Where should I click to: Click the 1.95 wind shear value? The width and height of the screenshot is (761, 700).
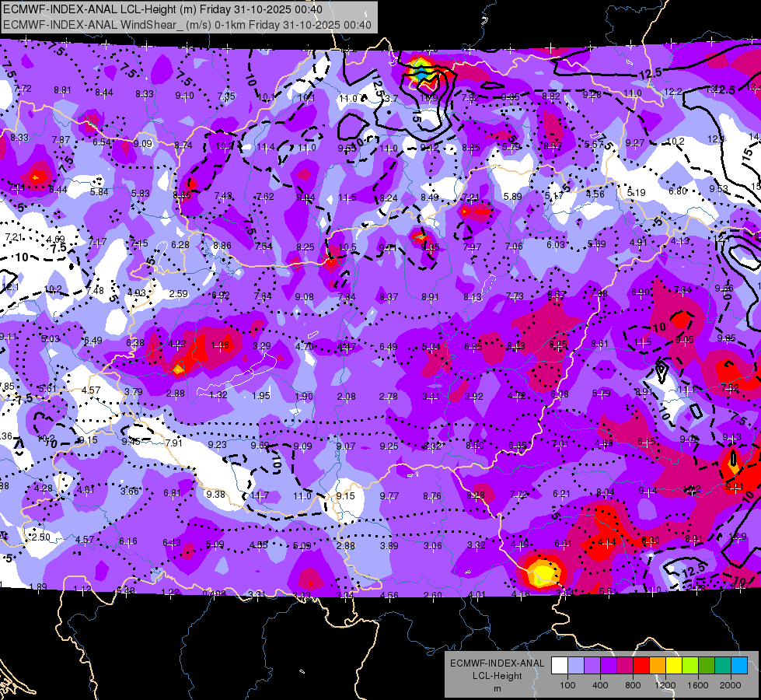261,395
